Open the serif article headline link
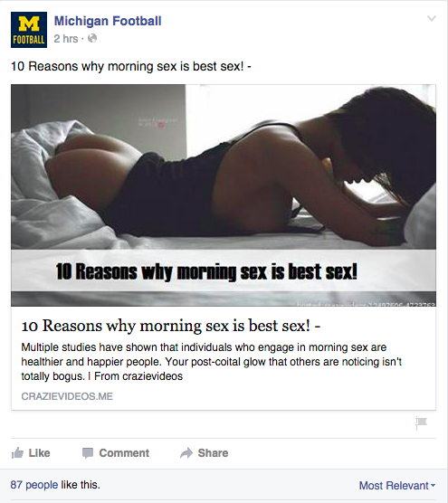 171,326
